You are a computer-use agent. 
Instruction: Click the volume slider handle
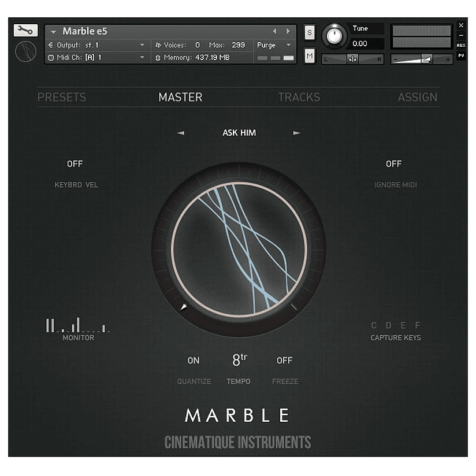click(426, 59)
